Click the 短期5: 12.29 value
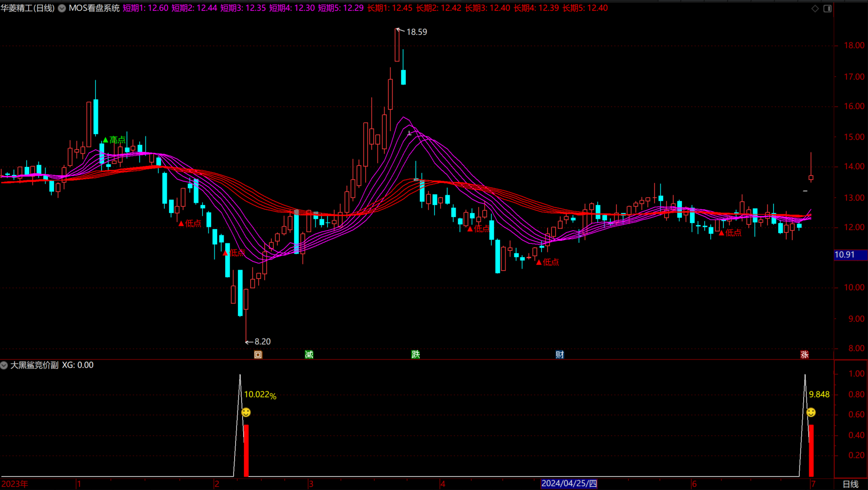Viewport: 868px width, 490px height. (x=341, y=8)
